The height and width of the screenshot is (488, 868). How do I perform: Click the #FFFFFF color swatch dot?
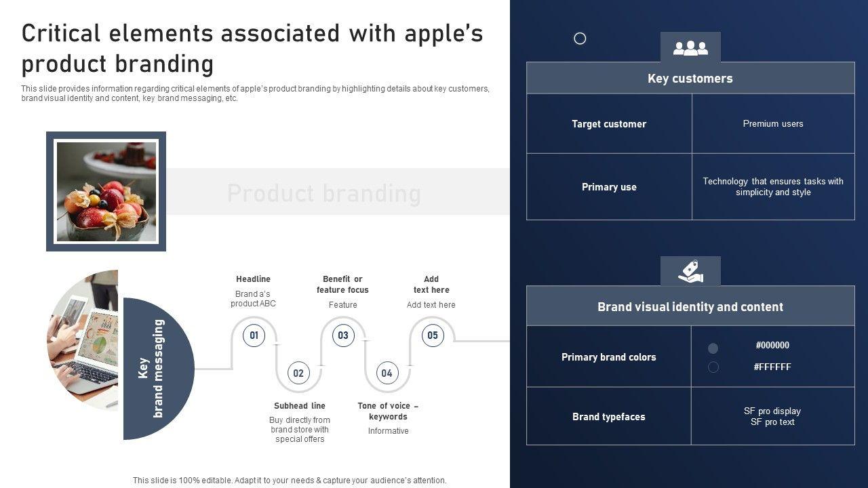coord(713,367)
